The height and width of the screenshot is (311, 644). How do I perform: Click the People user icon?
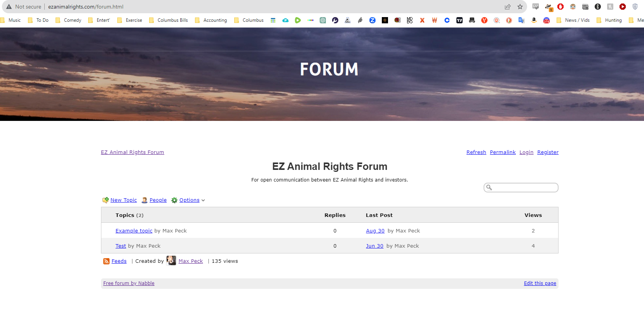click(x=144, y=200)
